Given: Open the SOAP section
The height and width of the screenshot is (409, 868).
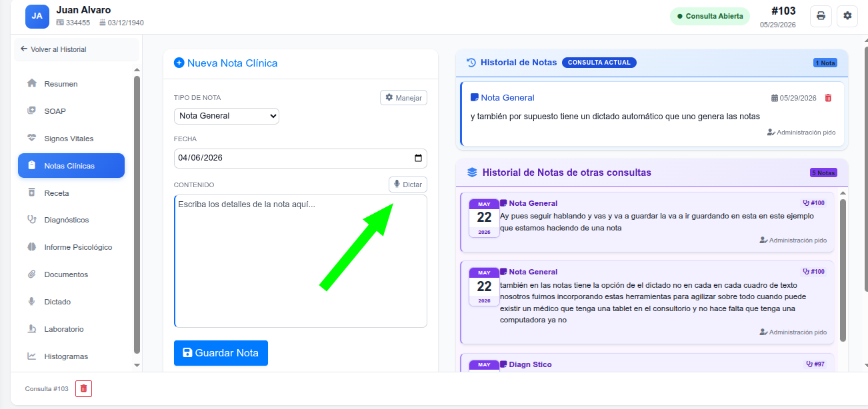Looking at the screenshot, I should 71,111.
